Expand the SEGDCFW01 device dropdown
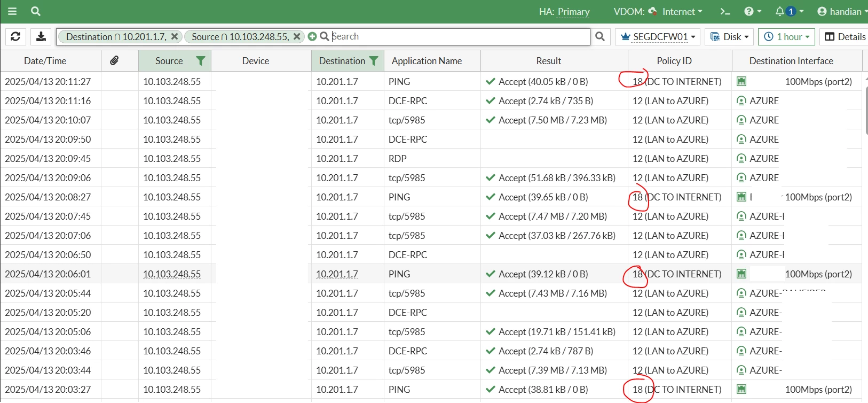The image size is (868, 403). 658,37
